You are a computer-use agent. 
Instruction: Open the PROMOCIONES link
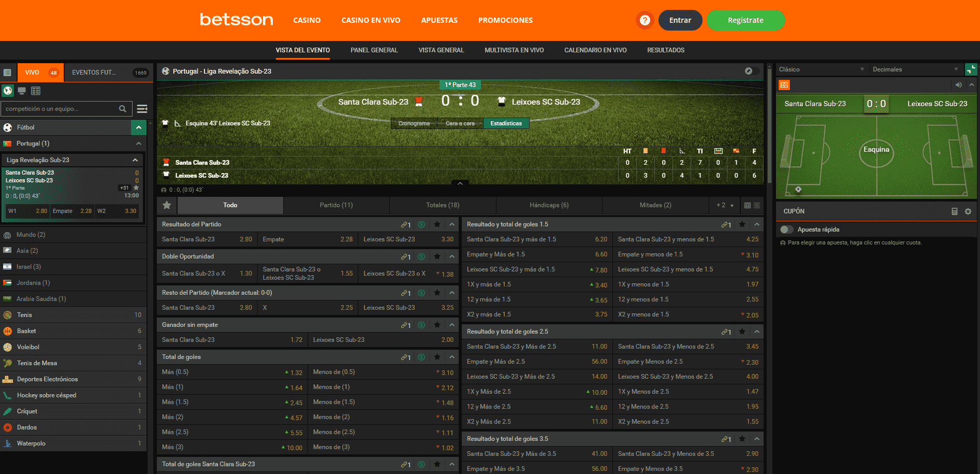click(505, 20)
